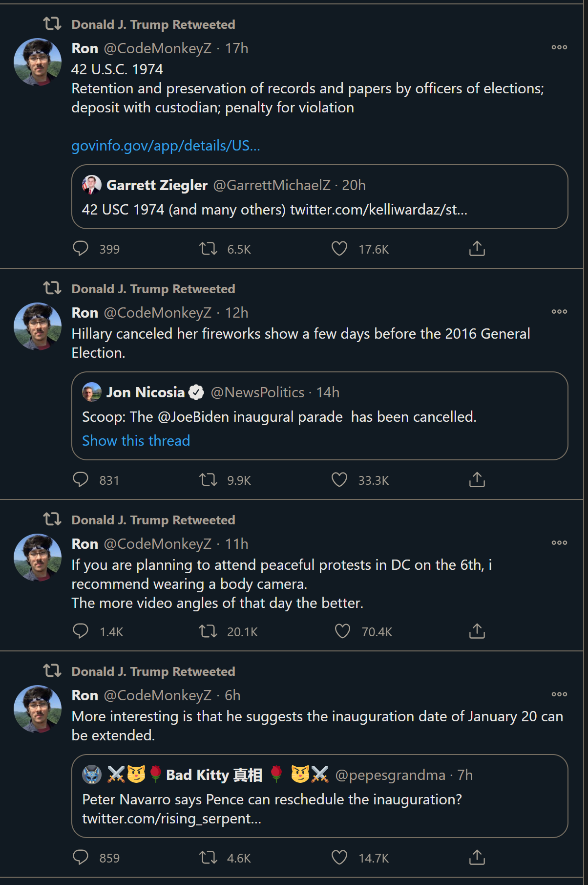The image size is (588, 885).
Task: Open the Jon Nicosia quoted tweet
Action: click(x=320, y=416)
